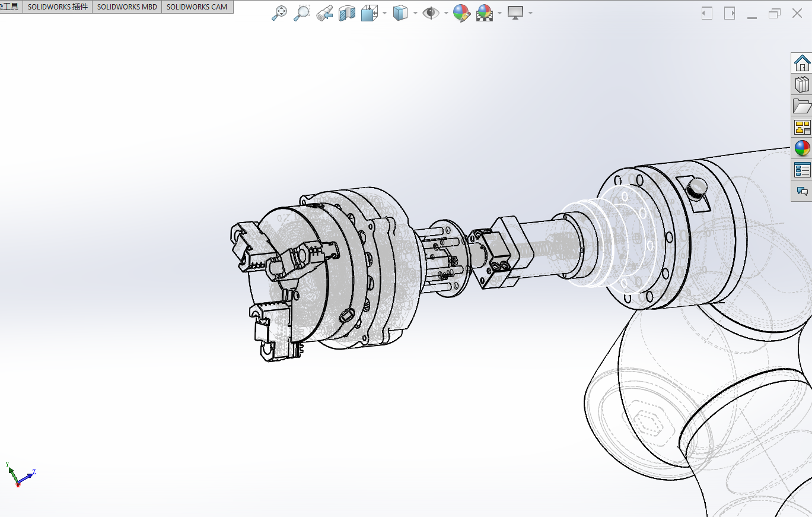812x517 pixels.
Task: Open the File Explorer folder icon
Action: (802, 106)
